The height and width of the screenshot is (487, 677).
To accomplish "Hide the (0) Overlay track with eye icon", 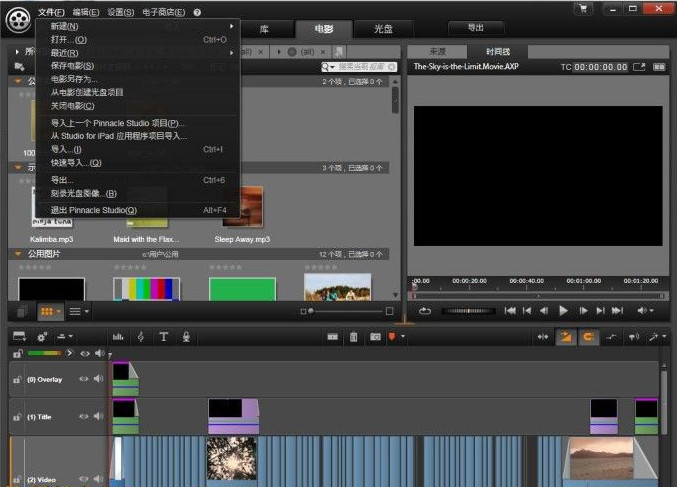I will tap(84, 379).
